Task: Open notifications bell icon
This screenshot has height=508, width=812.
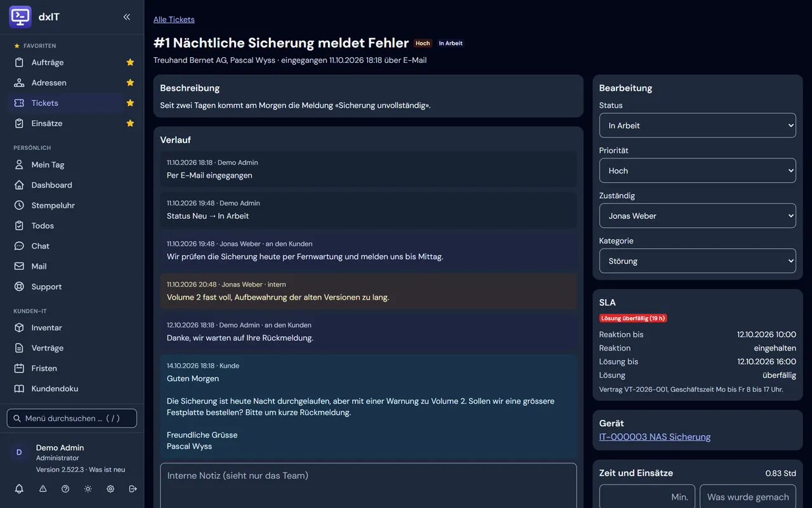Action: point(19,489)
